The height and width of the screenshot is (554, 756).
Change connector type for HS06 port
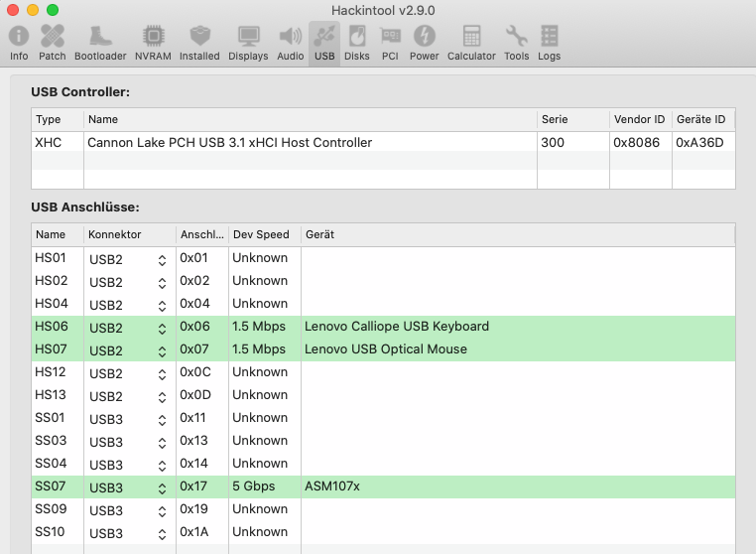point(162,328)
